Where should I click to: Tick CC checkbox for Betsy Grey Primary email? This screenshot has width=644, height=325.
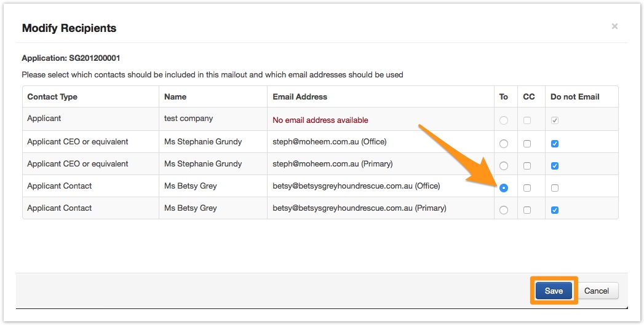click(x=527, y=210)
